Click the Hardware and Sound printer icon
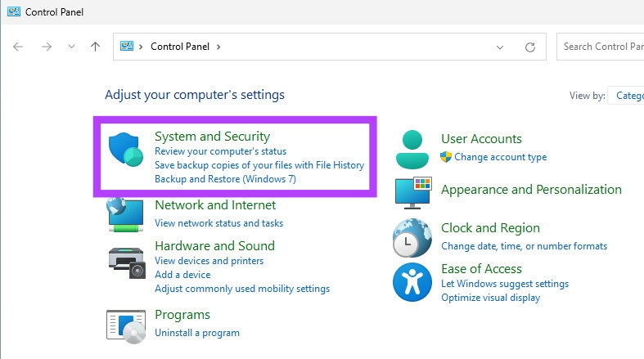644x359 pixels. [x=127, y=263]
